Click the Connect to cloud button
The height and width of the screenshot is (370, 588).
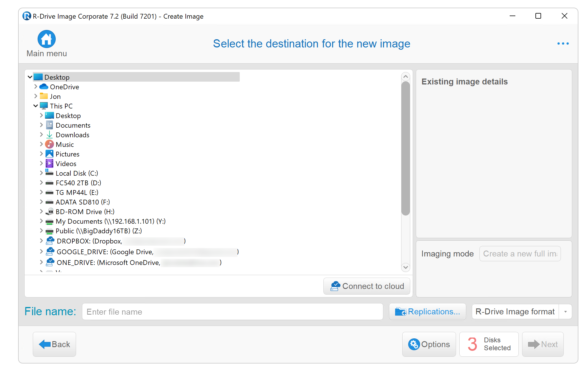click(367, 286)
